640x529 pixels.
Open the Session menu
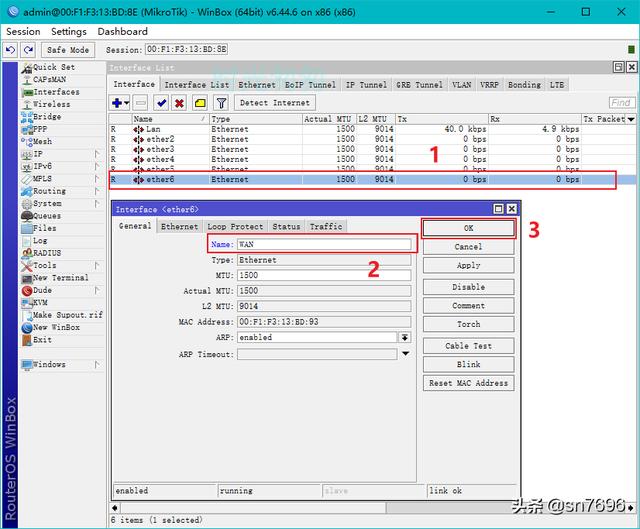23,31
